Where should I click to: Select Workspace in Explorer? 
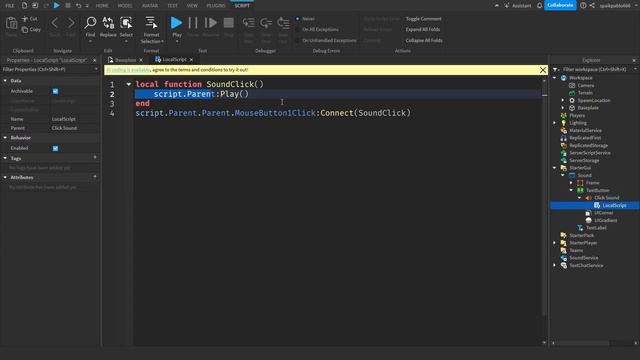point(580,78)
